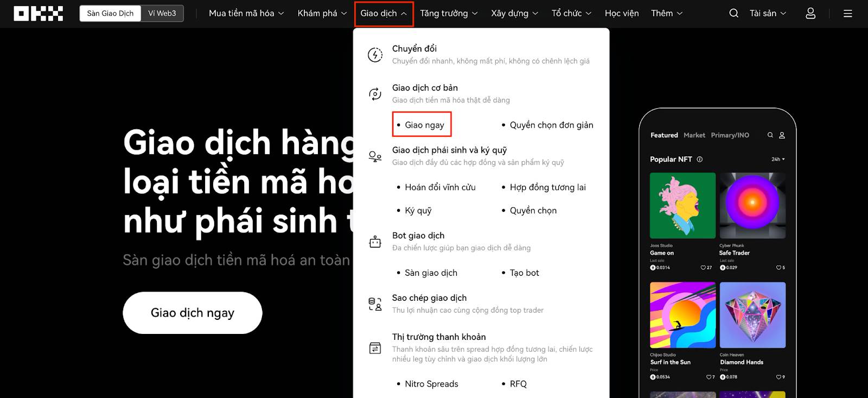Switch to Market tab in phone
This screenshot has height=398, width=868.
coord(694,135)
